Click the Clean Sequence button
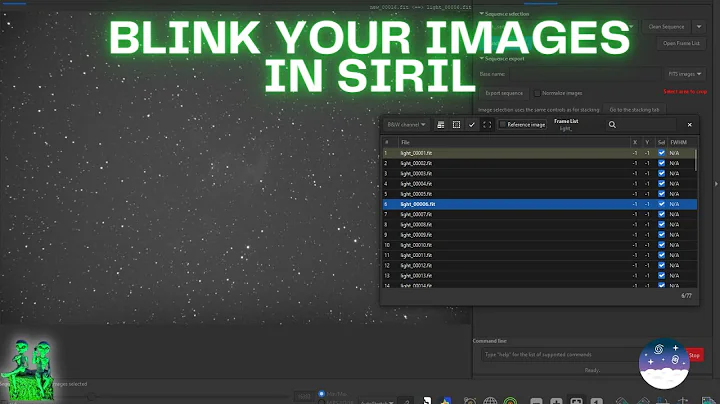Image resolution: width=720 pixels, height=404 pixels. pyautogui.click(x=666, y=27)
